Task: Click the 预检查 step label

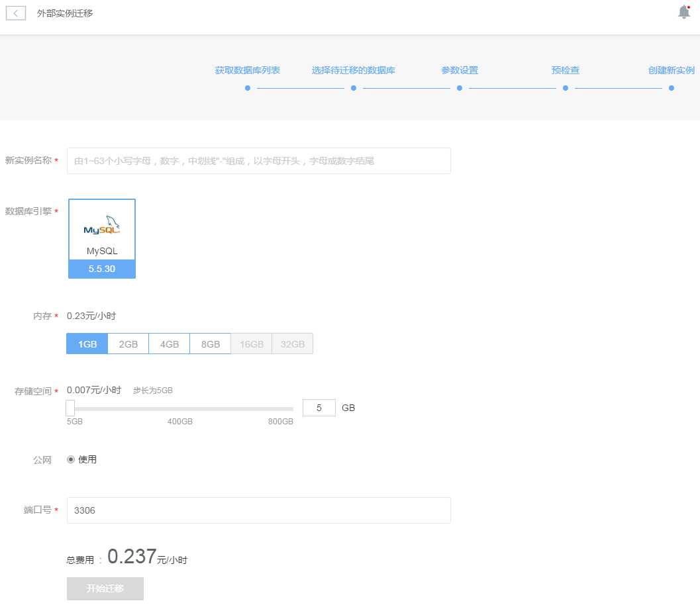Action: [565, 70]
